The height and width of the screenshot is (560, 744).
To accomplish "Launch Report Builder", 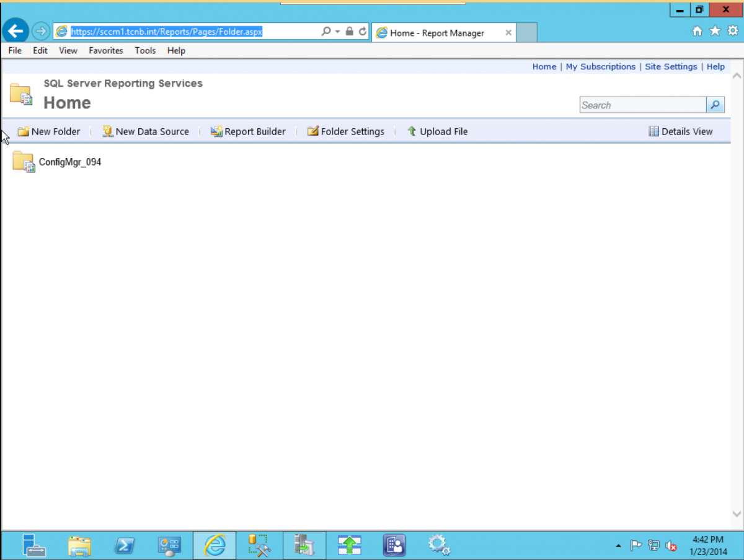I will 248,131.
